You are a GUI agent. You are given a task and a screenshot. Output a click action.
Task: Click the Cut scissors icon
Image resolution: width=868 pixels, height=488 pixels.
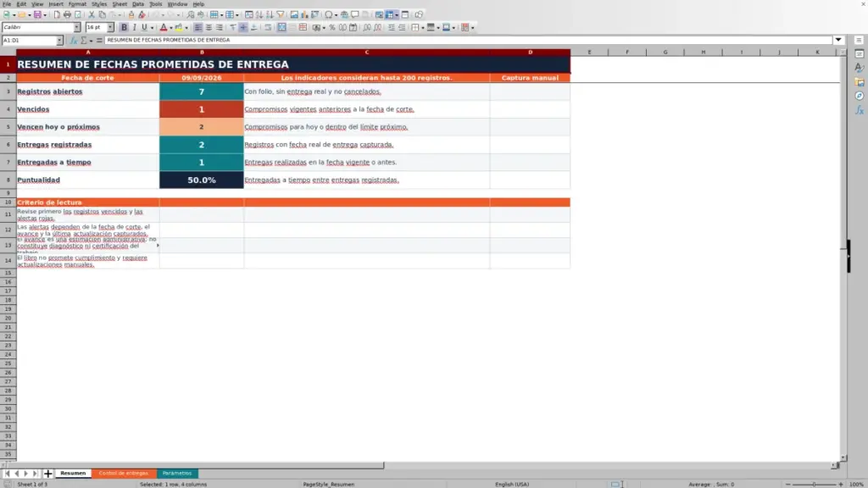(92, 15)
